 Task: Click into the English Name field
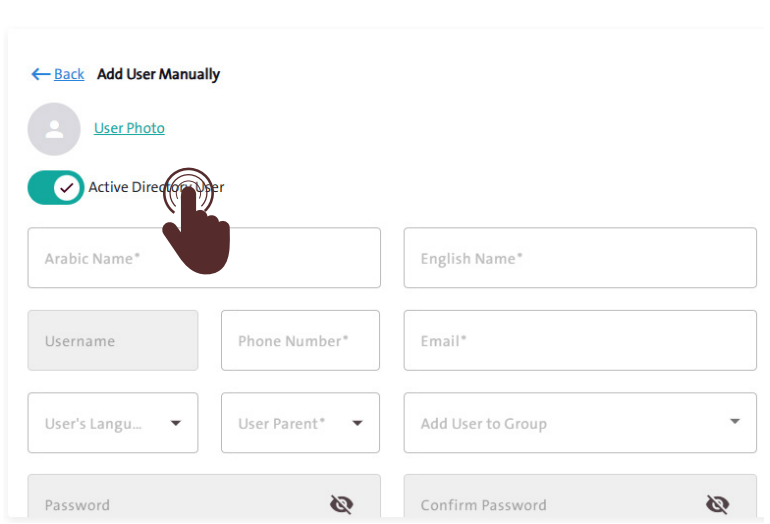(580, 258)
